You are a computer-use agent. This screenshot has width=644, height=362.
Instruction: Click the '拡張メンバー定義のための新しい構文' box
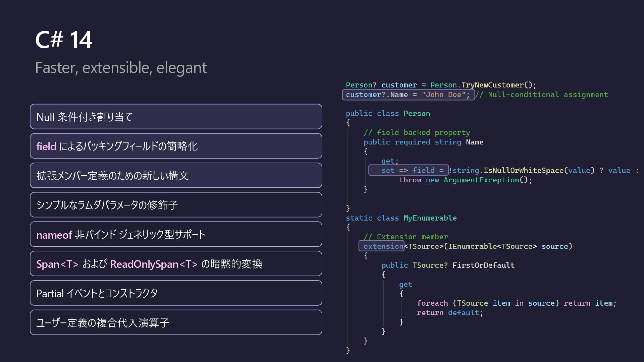click(x=176, y=175)
